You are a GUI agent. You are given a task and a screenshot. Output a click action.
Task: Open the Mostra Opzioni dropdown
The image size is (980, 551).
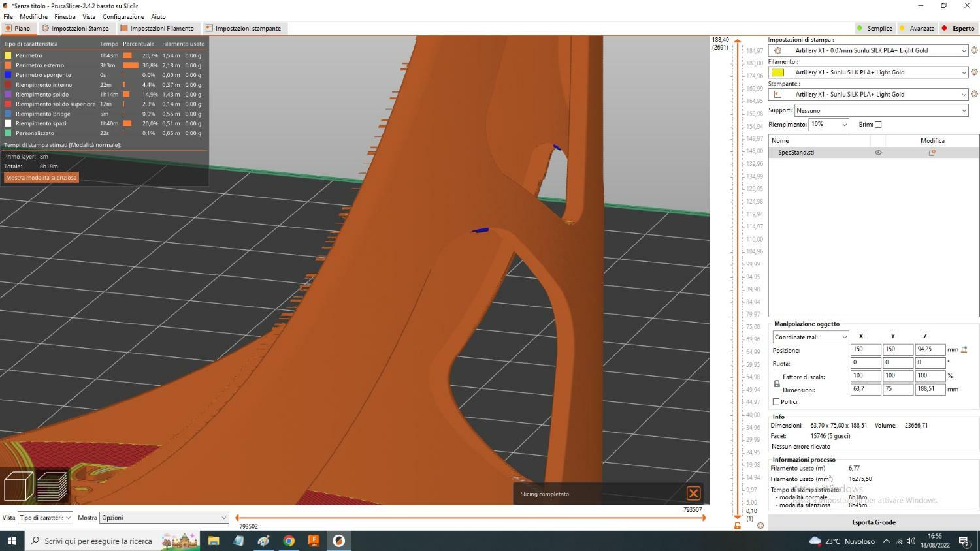[163, 518]
